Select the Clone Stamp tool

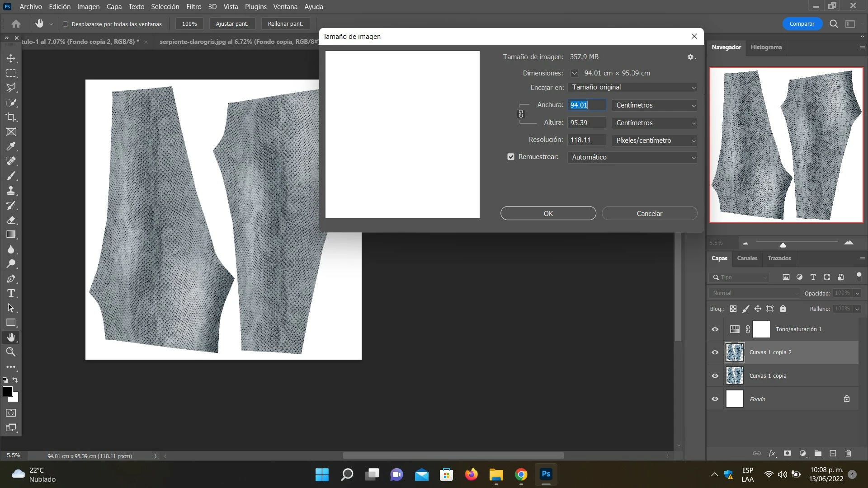click(11, 191)
